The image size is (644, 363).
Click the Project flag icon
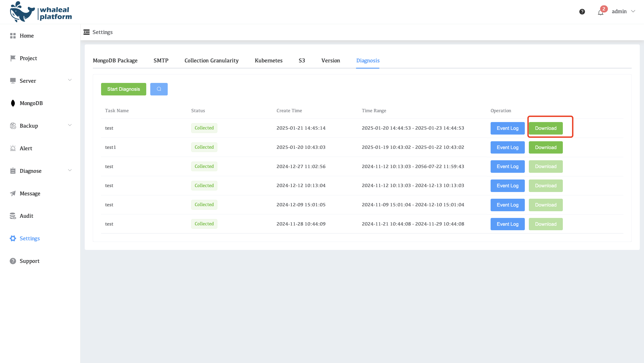13,58
